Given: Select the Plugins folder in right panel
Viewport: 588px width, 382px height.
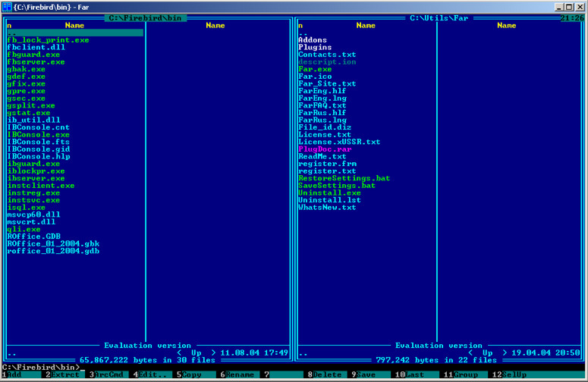Looking at the screenshot, I should click(x=315, y=47).
